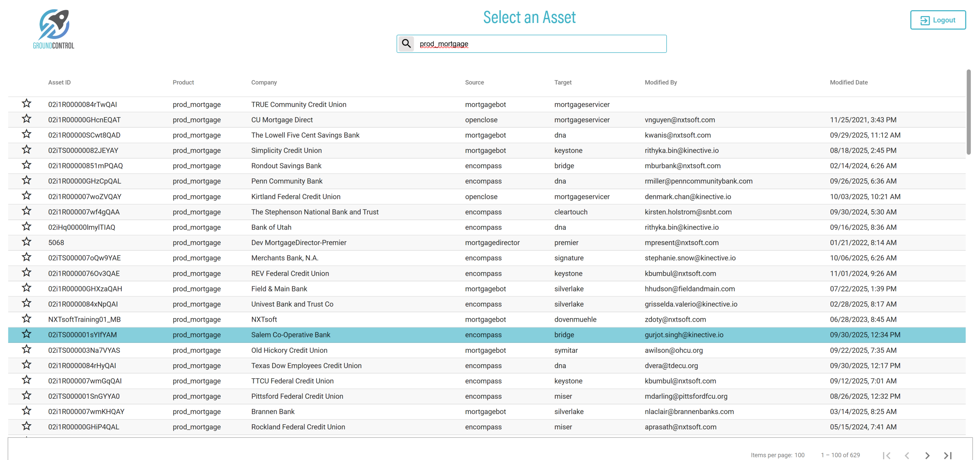Image resolution: width=980 pixels, height=460 pixels.
Task: Jump to last page of results
Action: tap(948, 455)
